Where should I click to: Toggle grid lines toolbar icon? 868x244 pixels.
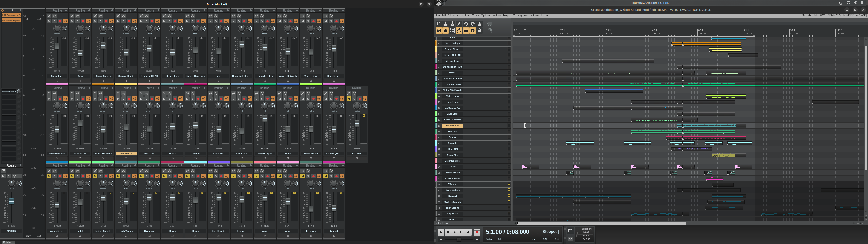(466, 31)
